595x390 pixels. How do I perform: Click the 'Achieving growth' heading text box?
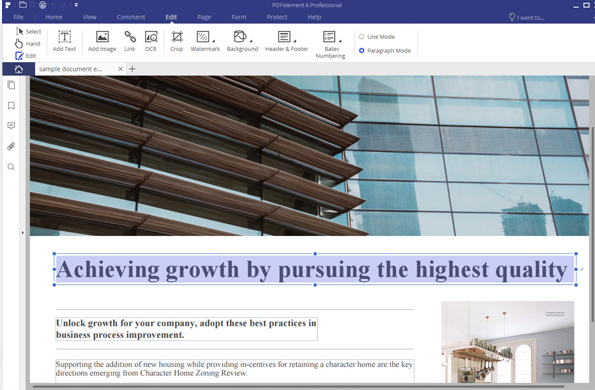point(315,269)
